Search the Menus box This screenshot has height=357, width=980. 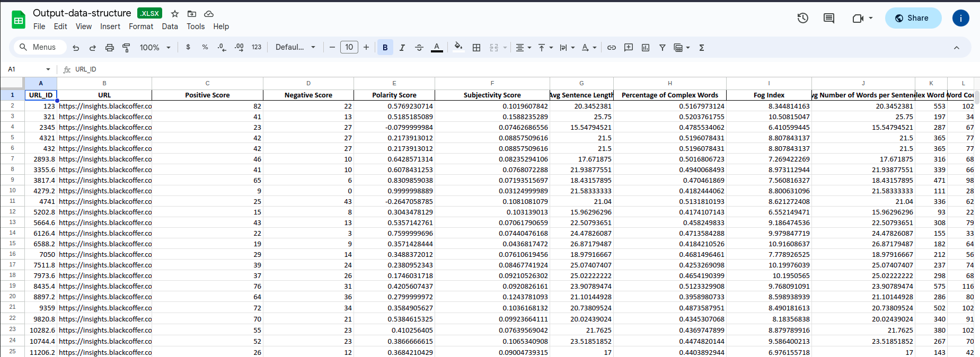pos(40,48)
